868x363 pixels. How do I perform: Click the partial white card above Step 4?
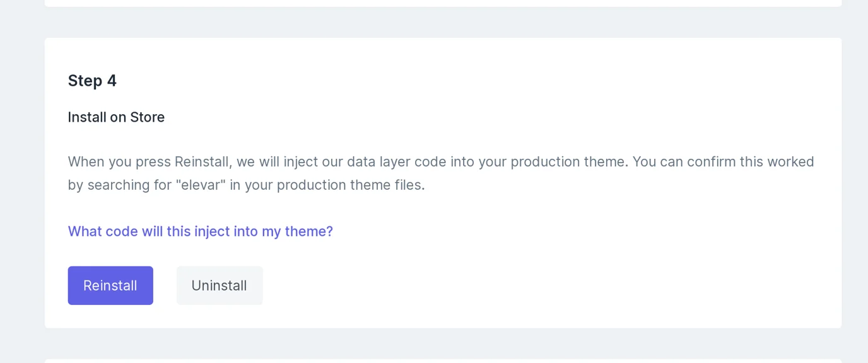(x=443, y=3)
